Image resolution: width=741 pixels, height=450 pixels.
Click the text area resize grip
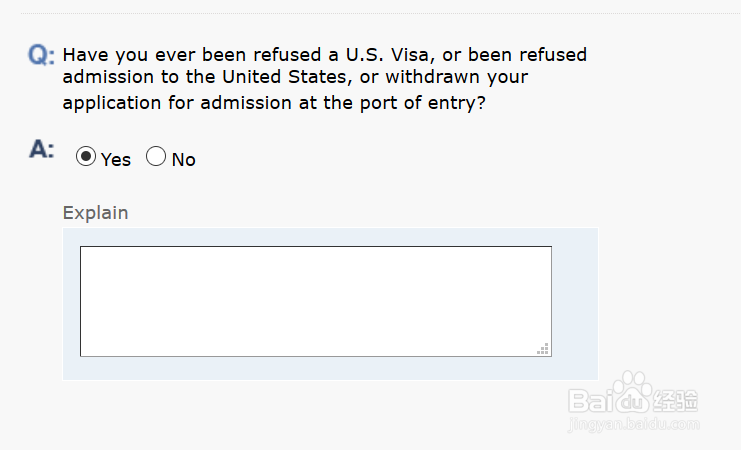coord(543,348)
